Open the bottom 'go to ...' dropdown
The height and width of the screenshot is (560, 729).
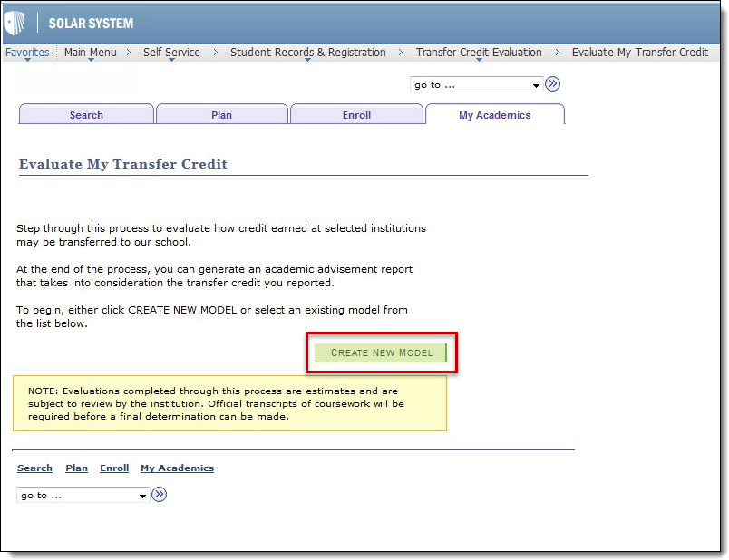tap(83, 496)
